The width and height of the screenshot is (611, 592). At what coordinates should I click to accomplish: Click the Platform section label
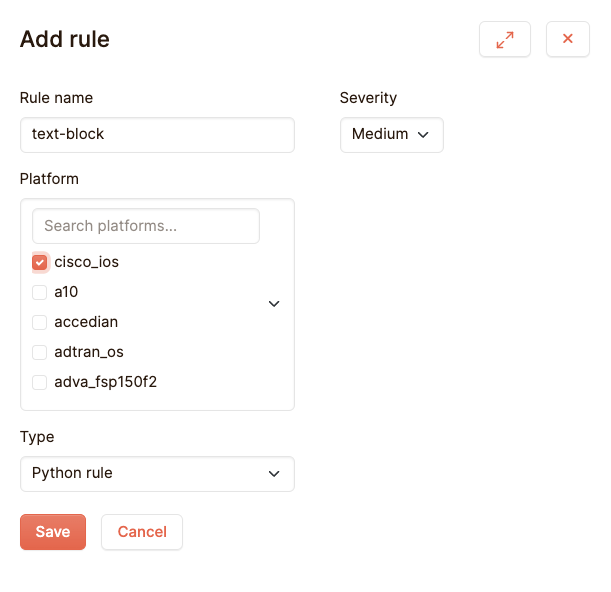pos(49,179)
